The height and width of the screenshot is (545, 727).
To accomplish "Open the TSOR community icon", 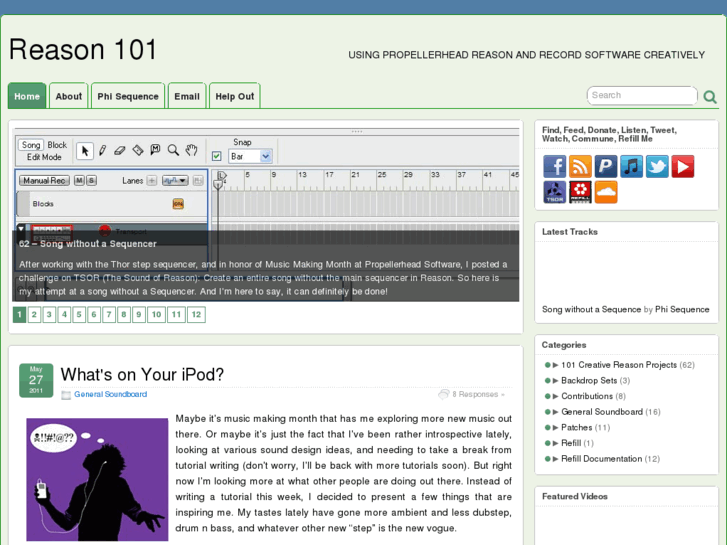I will [x=555, y=192].
